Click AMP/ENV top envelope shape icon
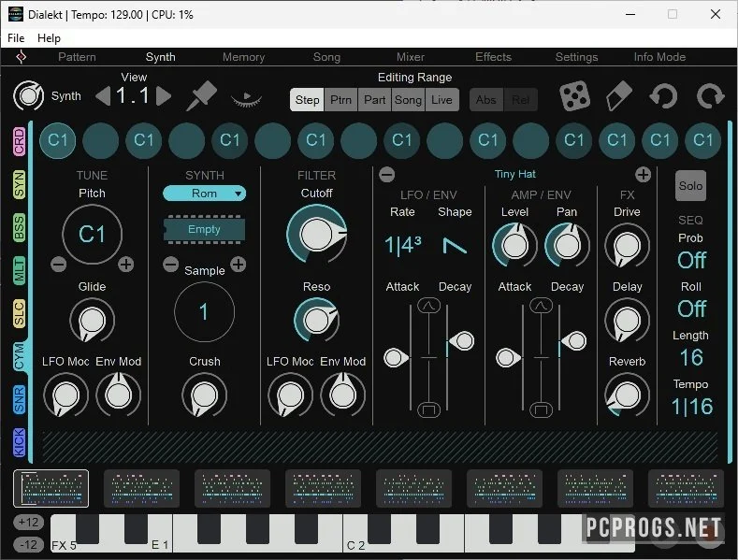 542,306
